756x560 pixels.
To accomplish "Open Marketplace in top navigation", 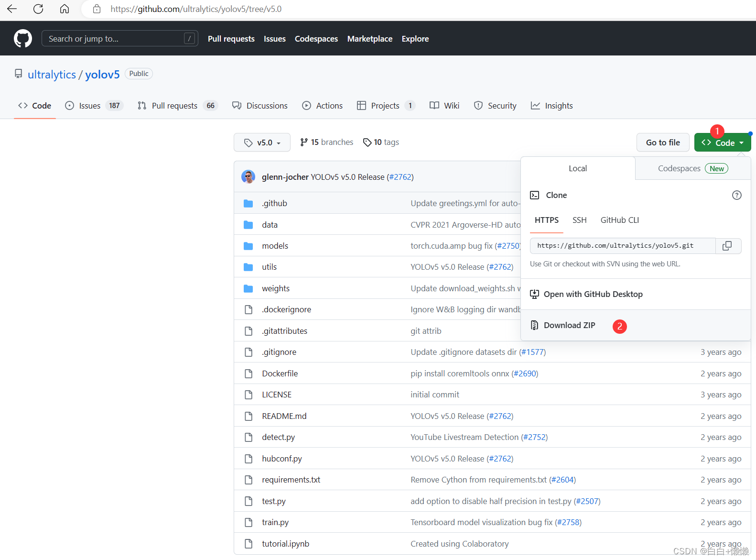I will [370, 39].
